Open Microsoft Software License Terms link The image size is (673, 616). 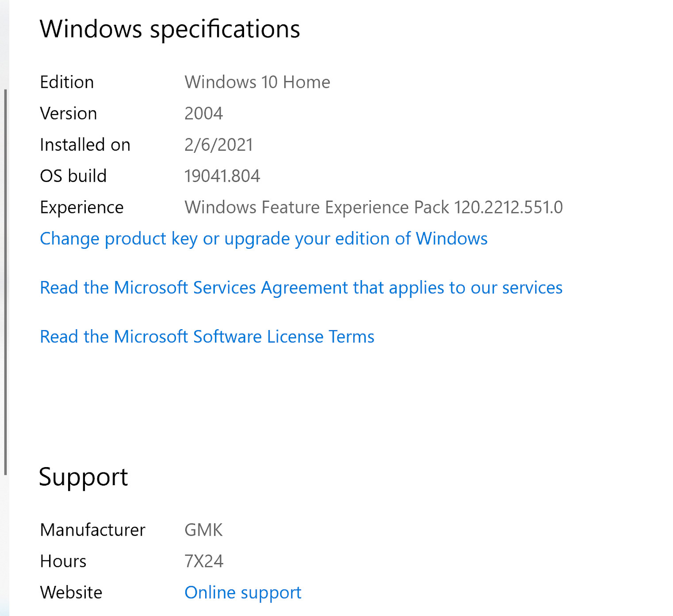207,337
